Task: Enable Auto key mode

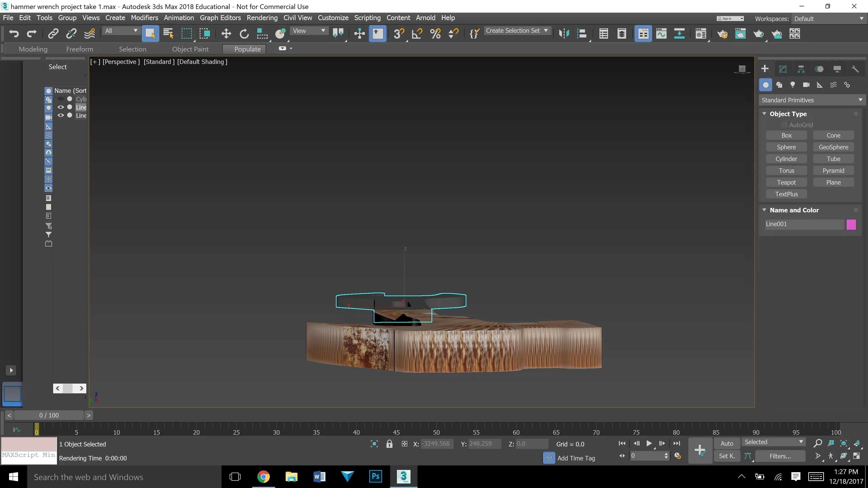Action: point(726,443)
